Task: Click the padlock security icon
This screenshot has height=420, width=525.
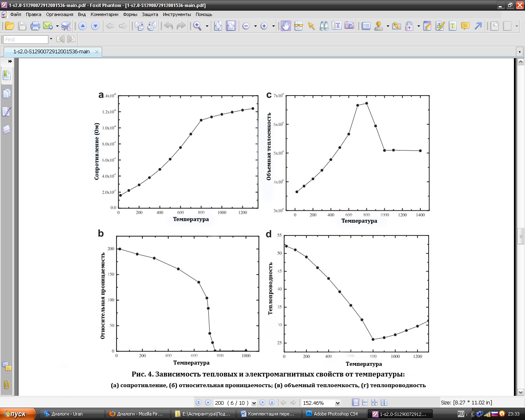Action: point(409,26)
